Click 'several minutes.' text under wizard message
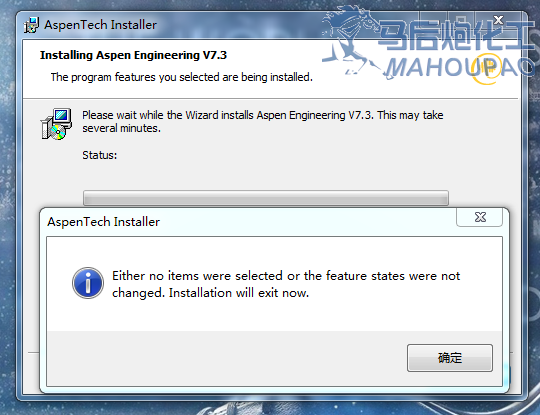The height and width of the screenshot is (415, 540). coord(121,128)
